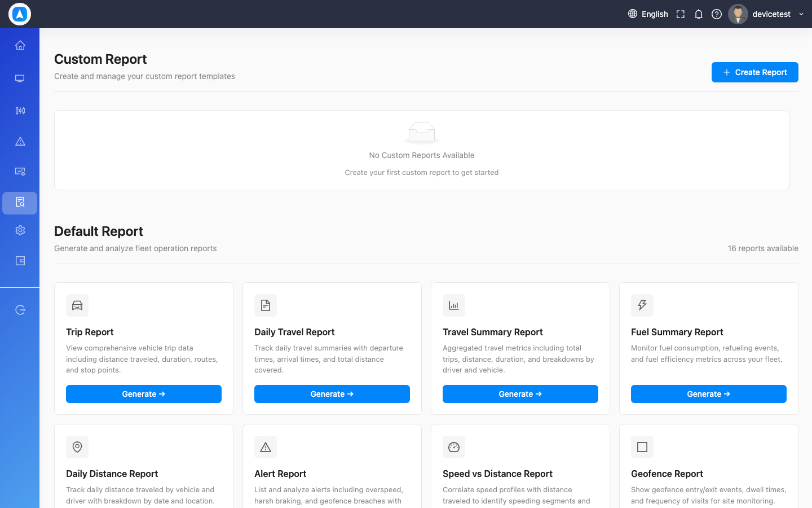The image size is (812, 508).
Task: Click the devicetest username text
Action: point(771,14)
